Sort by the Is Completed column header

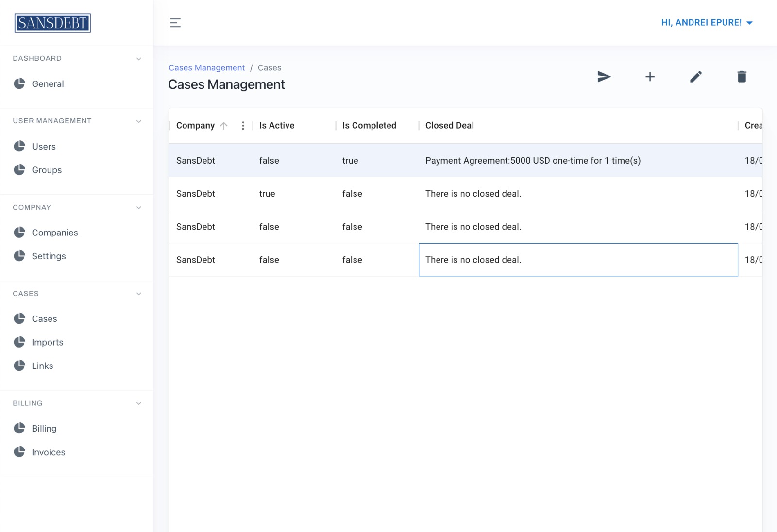tap(369, 126)
